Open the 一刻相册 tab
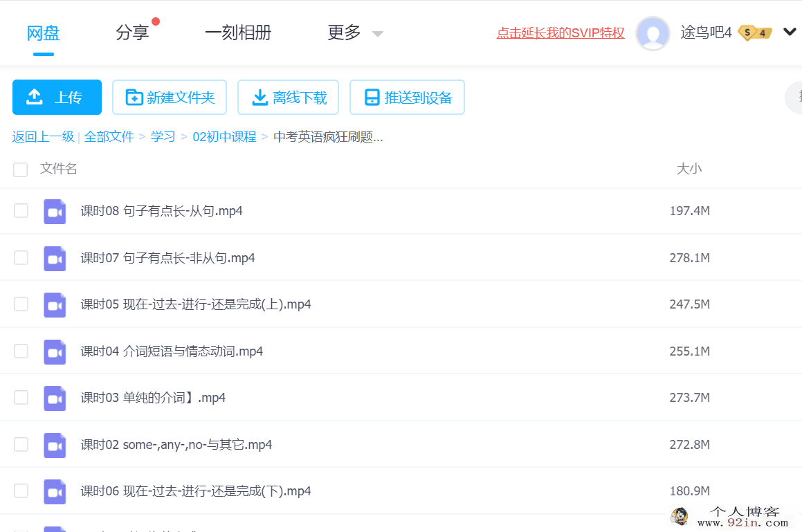This screenshot has width=802, height=532. (238, 33)
